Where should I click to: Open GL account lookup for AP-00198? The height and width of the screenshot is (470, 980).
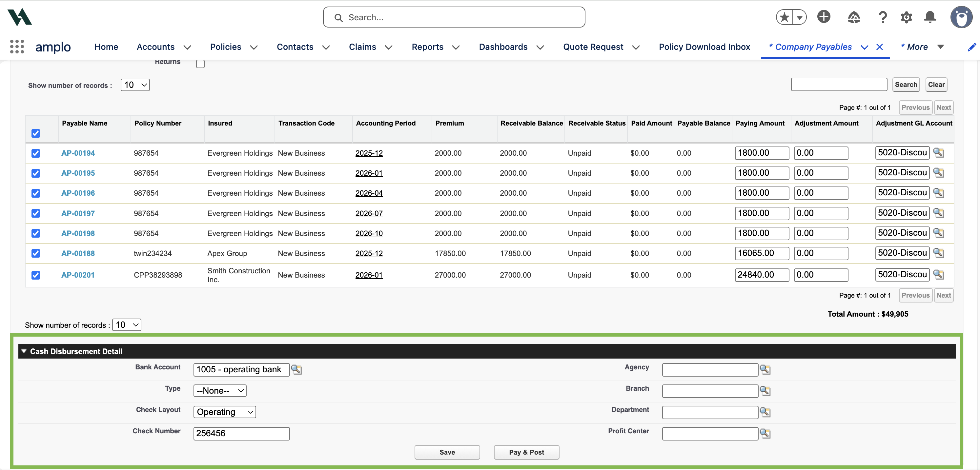coord(939,233)
